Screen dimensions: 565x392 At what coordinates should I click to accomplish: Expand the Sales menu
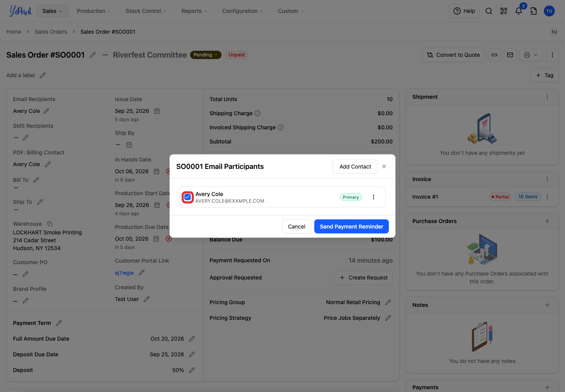click(x=52, y=11)
